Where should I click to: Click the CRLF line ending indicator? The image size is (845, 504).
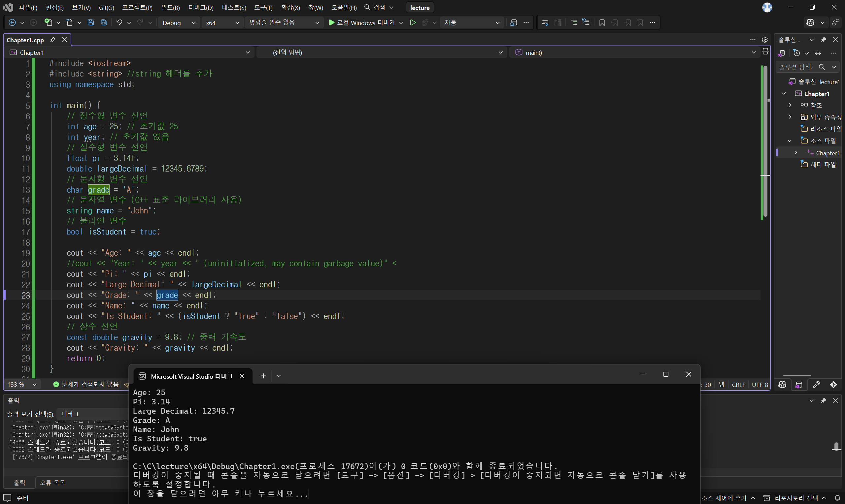point(738,385)
